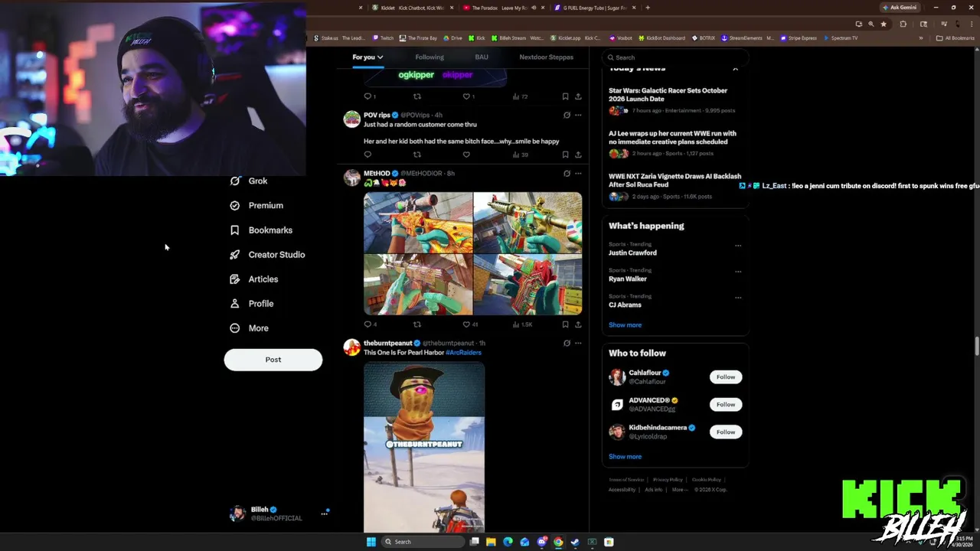
Task: Open File Explorer from the taskbar
Action: [491, 542]
